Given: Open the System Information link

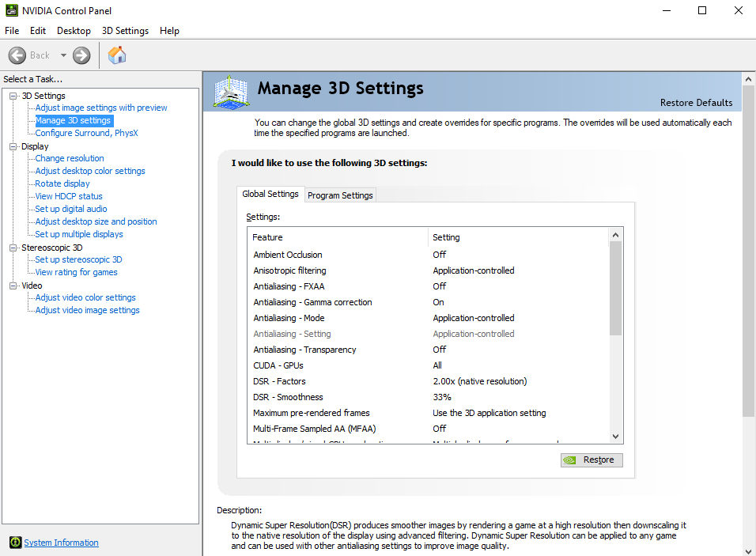Looking at the screenshot, I should pos(61,543).
